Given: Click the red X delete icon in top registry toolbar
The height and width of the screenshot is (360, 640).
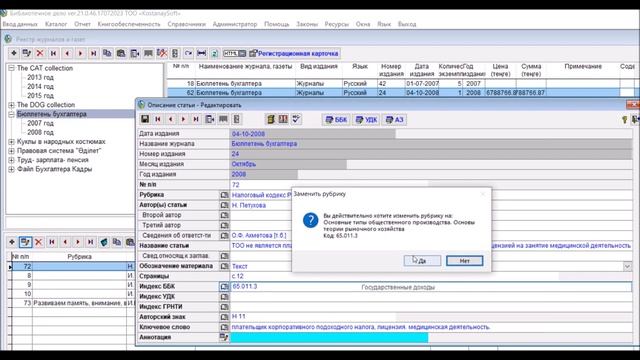Looking at the screenshot, I should (x=40, y=53).
